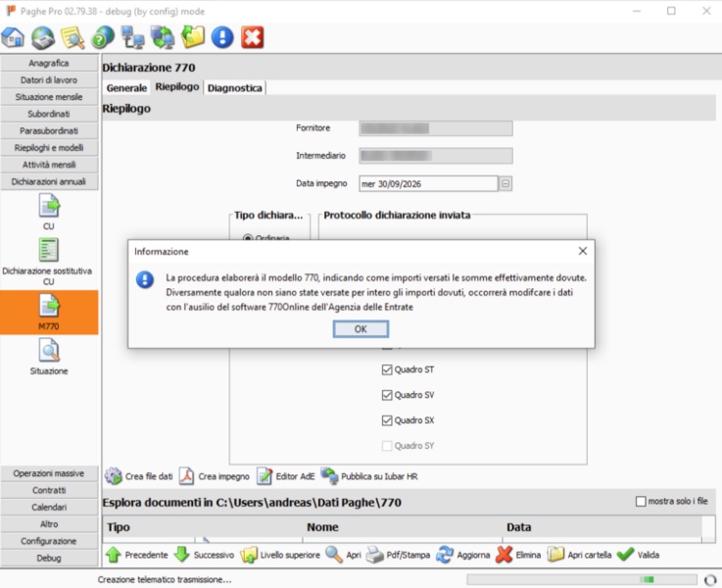
Task: Click the progress bar in status bar
Action: coord(582,579)
